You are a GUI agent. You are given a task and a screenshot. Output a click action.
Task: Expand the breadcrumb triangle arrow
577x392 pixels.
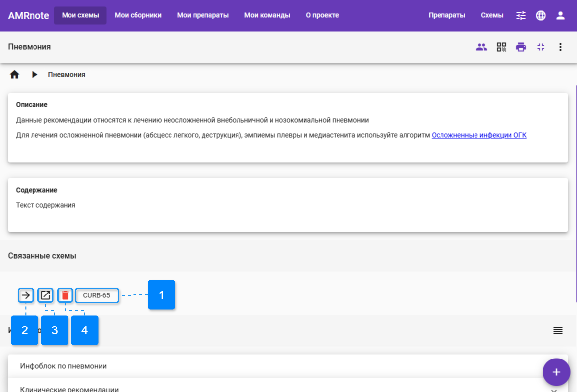(34, 75)
